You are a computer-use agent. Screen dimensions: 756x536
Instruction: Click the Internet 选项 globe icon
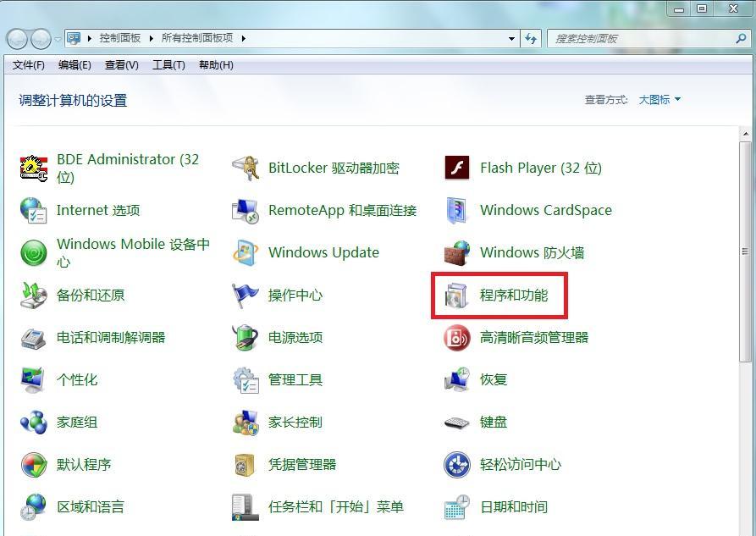pos(34,210)
